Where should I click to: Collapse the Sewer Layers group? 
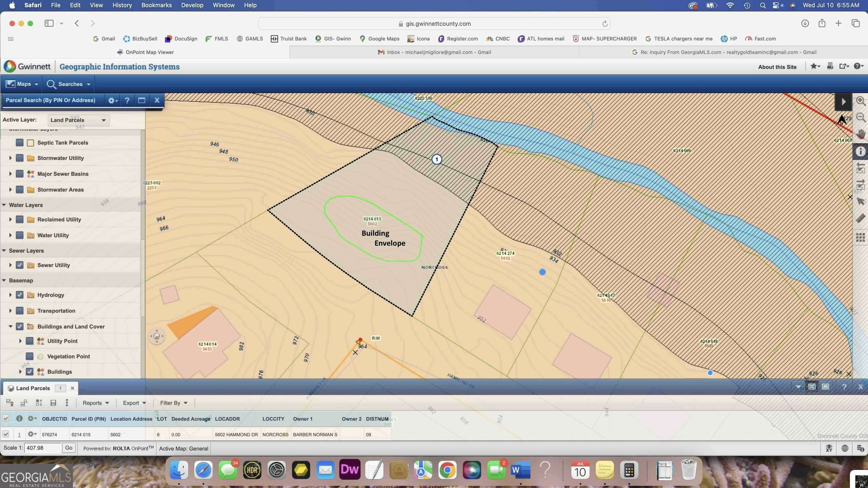[x=4, y=250]
